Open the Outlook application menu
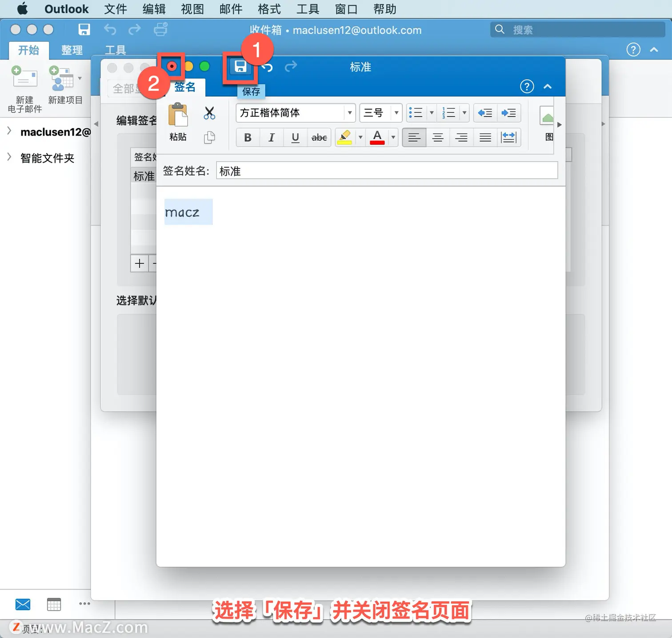 point(67,9)
